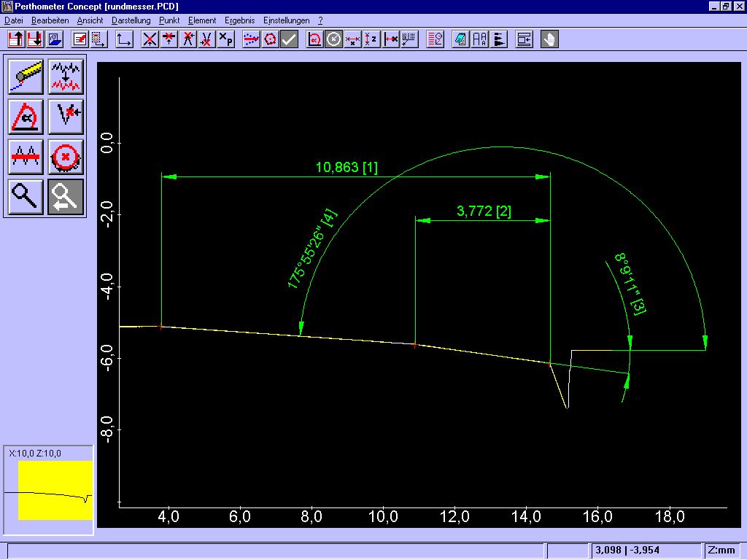
Task: Choose the angle protractor tool in side palette
Action: pyautogui.click(x=26, y=116)
